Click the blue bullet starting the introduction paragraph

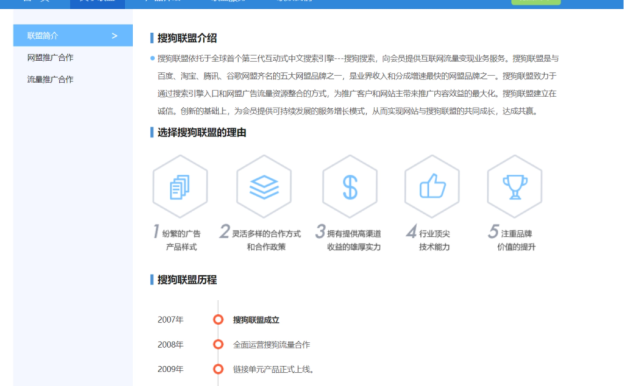(x=152, y=58)
